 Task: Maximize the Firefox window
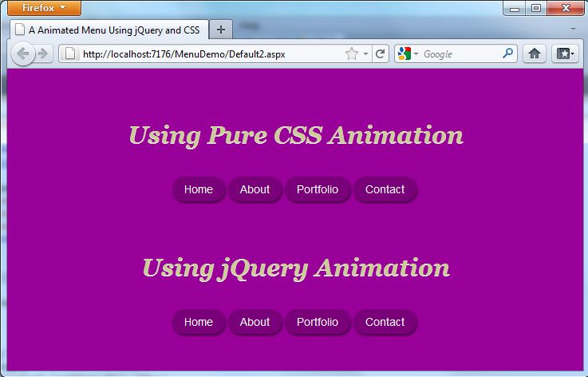(536, 8)
